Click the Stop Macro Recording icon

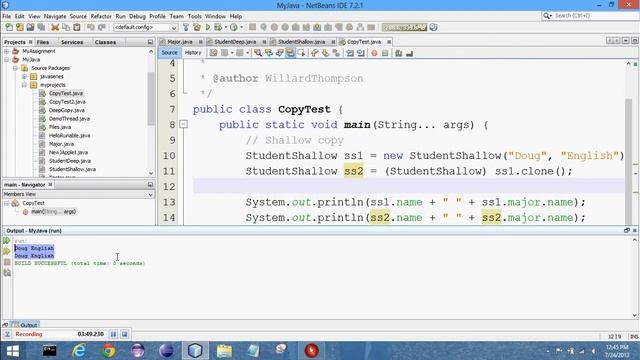[x=385, y=53]
